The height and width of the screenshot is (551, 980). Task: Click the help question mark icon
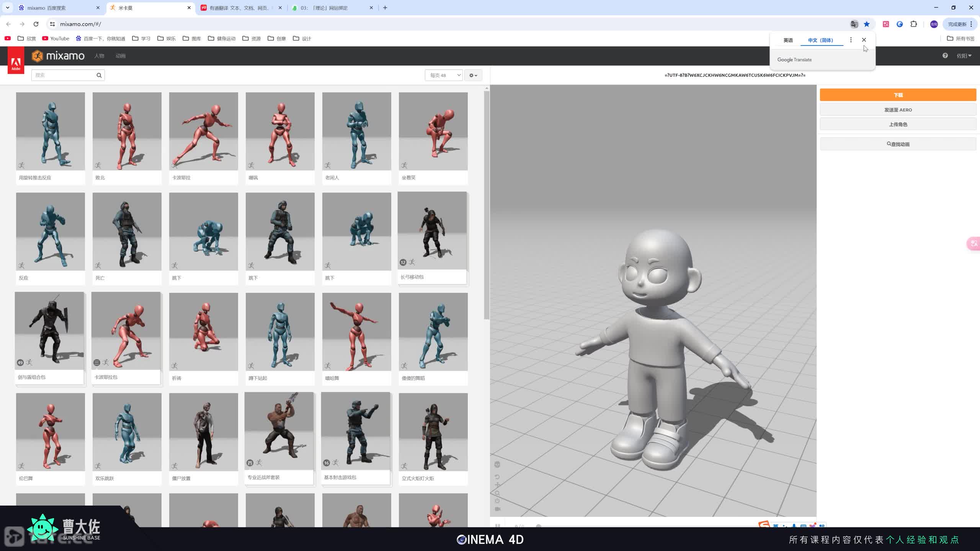click(x=945, y=56)
